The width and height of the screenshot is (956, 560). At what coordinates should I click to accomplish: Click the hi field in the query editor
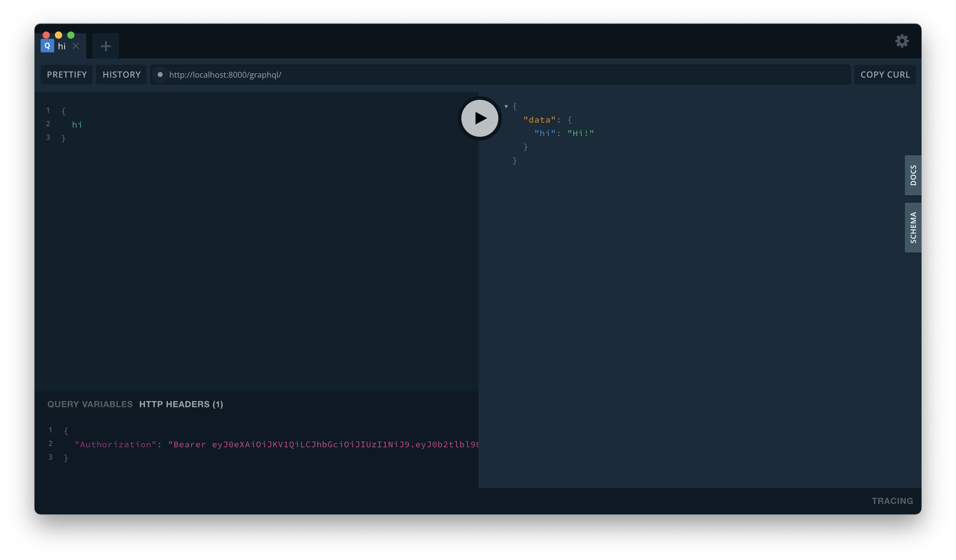77,124
